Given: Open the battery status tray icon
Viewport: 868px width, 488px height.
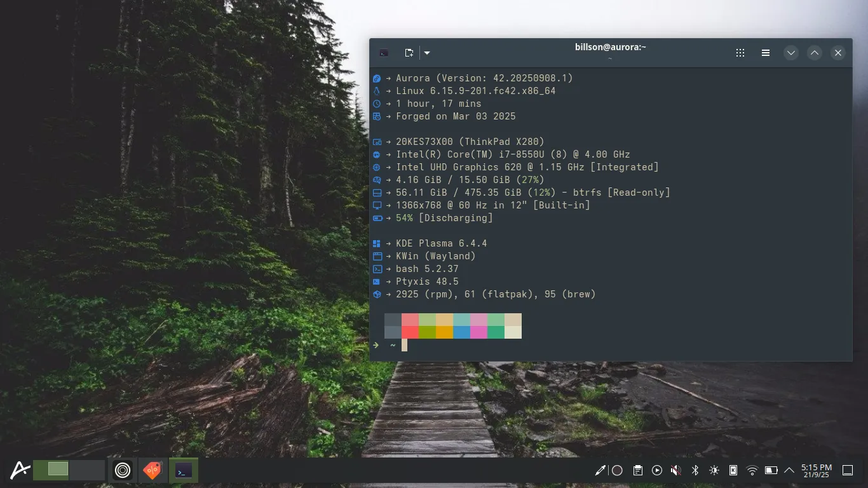Looking at the screenshot, I should tap(771, 470).
